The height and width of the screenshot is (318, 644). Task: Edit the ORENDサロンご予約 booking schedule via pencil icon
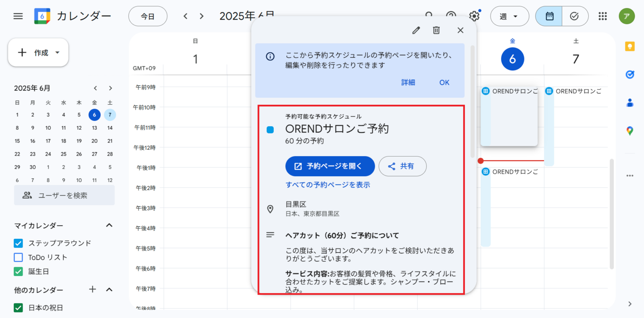click(415, 30)
